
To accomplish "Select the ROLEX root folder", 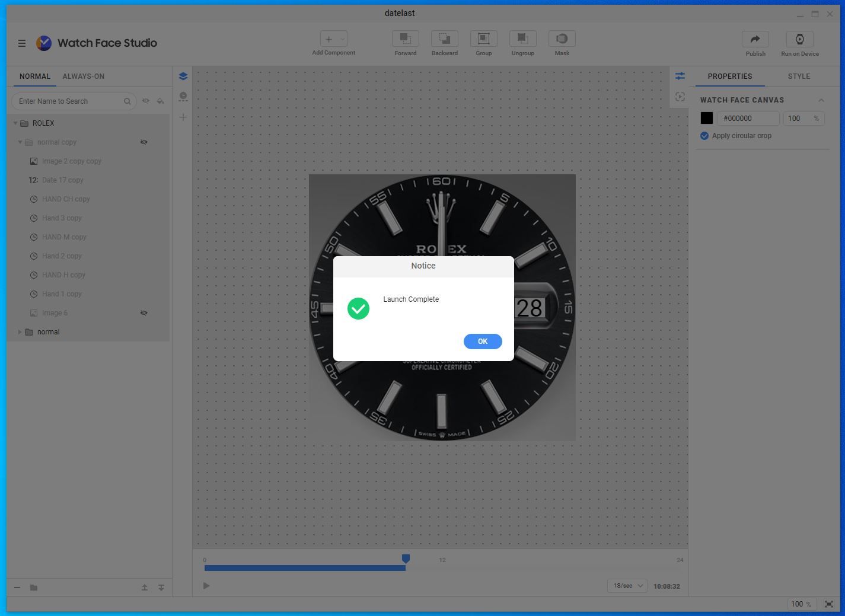I will pos(89,123).
